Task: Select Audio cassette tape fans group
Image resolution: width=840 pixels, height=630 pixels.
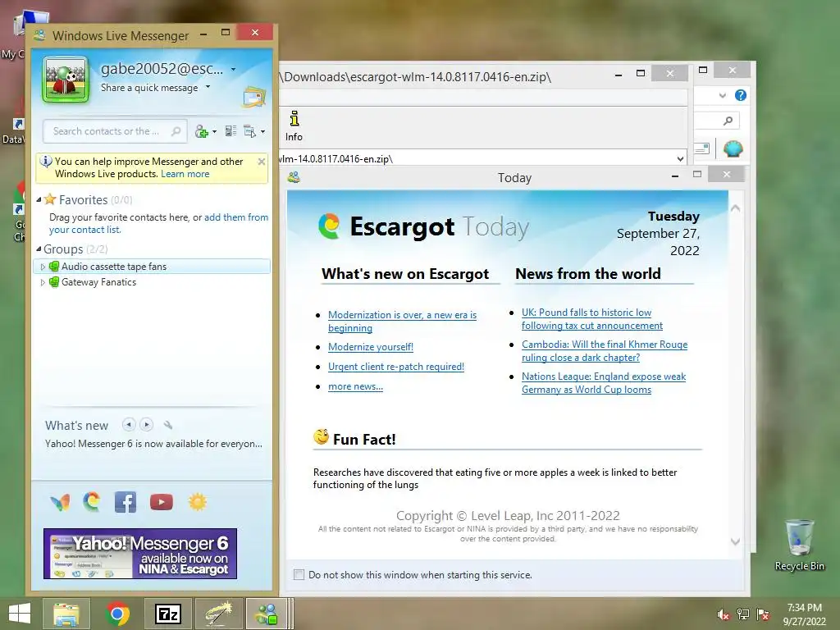Action: point(152,267)
